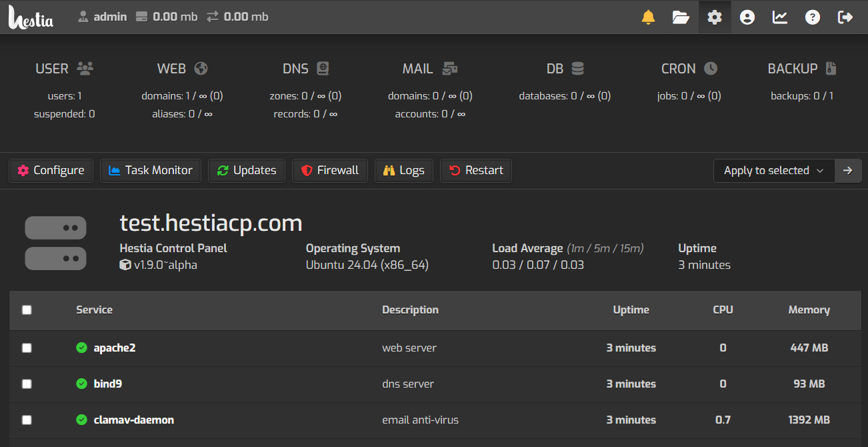868x447 pixels.
Task: Open the Task Monitor
Action: click(x=151, y=170)
